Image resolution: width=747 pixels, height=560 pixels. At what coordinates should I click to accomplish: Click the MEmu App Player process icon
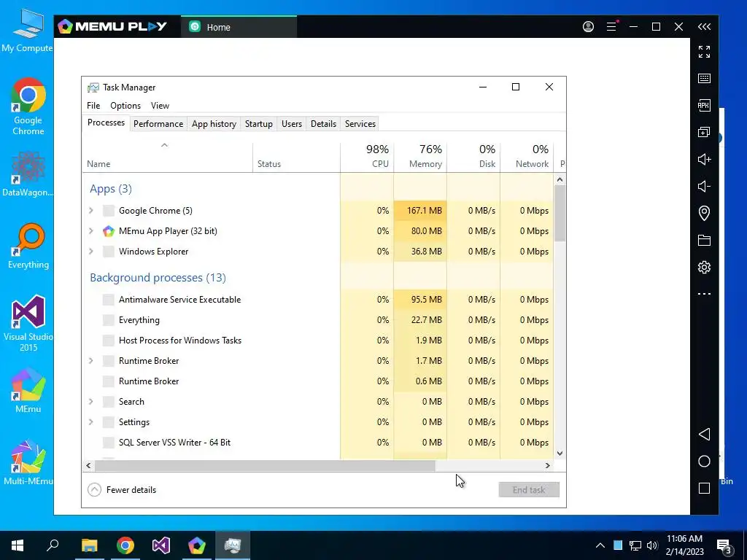click(x=109, y=231)
